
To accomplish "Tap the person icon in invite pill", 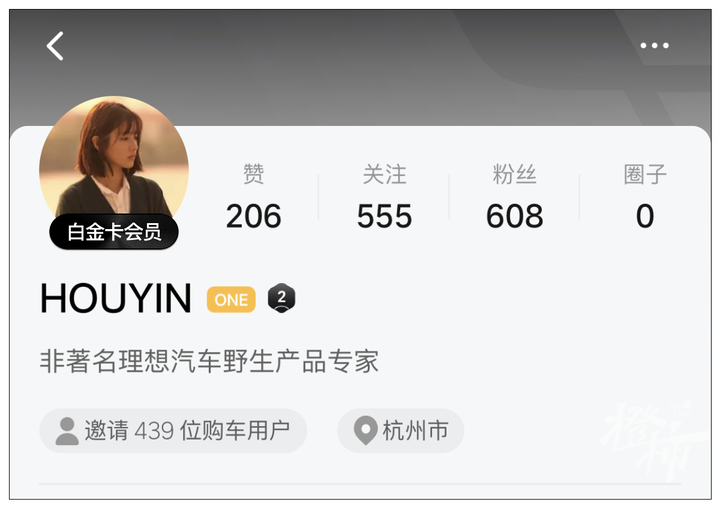I will [67, 431].
